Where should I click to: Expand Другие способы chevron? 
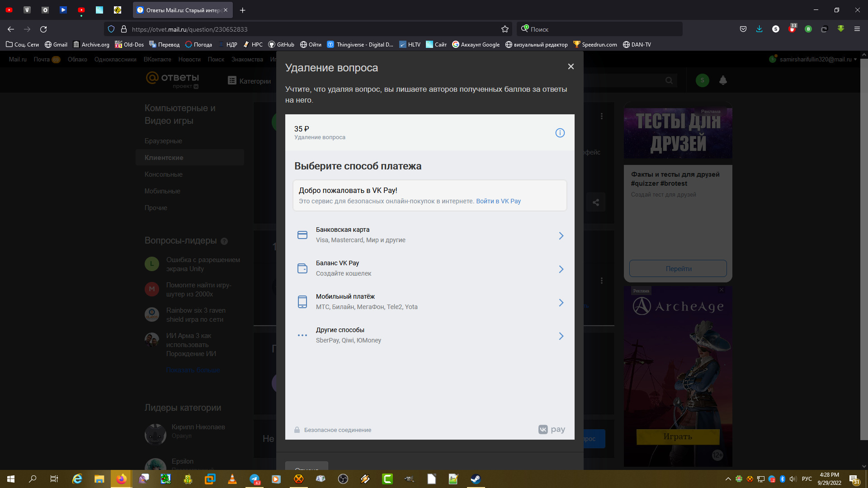tap(561, 336)
